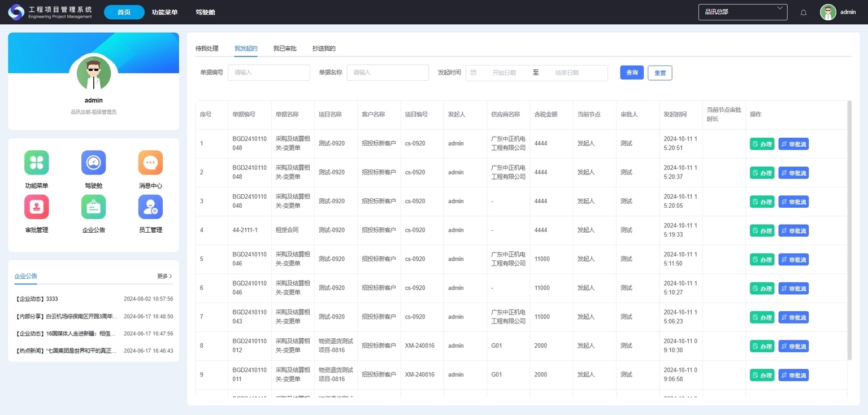Focus the 单据编号 input field
Viewport: 868px width, 415px height.
click(x=269, y=73)
